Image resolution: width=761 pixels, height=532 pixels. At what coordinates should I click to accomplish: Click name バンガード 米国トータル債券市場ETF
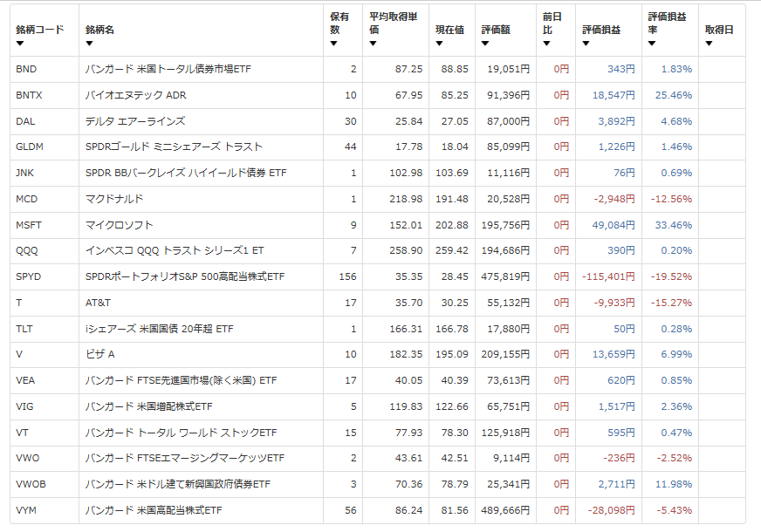point(168,70)
